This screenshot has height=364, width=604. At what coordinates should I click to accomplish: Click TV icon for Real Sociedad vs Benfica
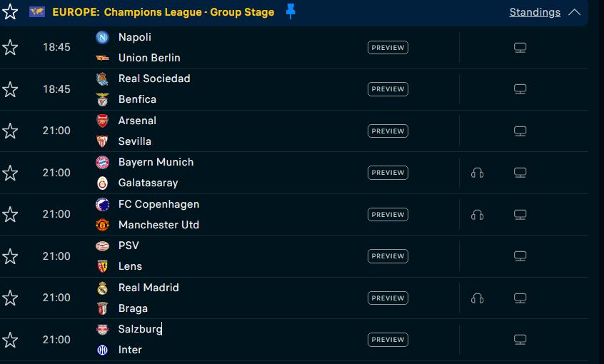[520, 89]
